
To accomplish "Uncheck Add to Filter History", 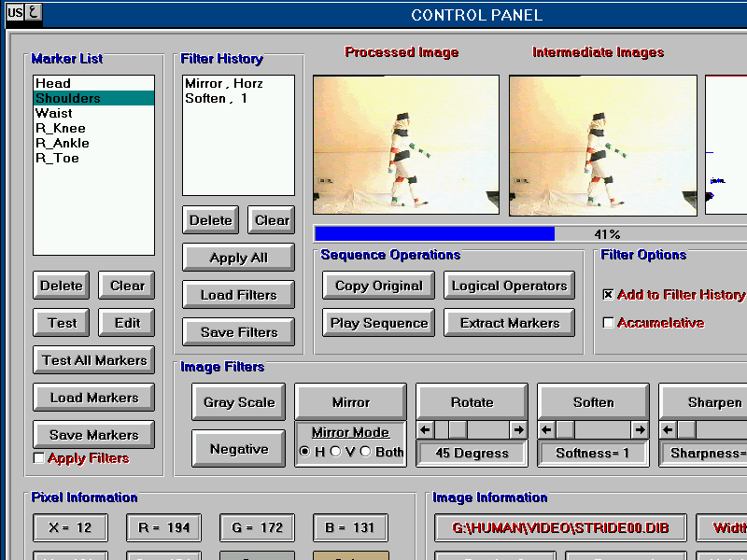I will click(x=608, y=295).
